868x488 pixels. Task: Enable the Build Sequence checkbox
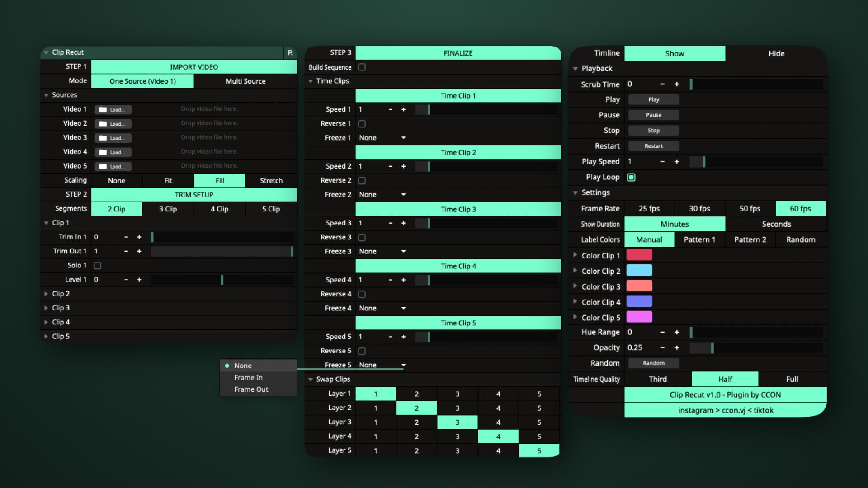(362, 67)
